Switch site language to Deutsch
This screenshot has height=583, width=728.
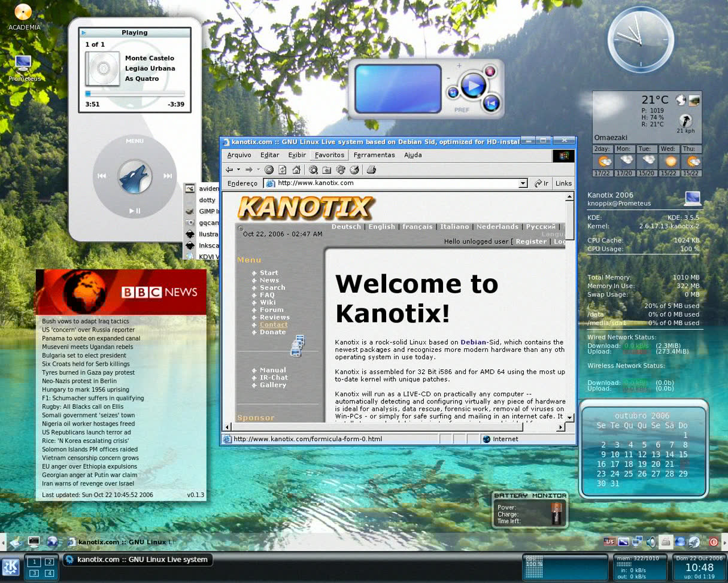[346, 227]
